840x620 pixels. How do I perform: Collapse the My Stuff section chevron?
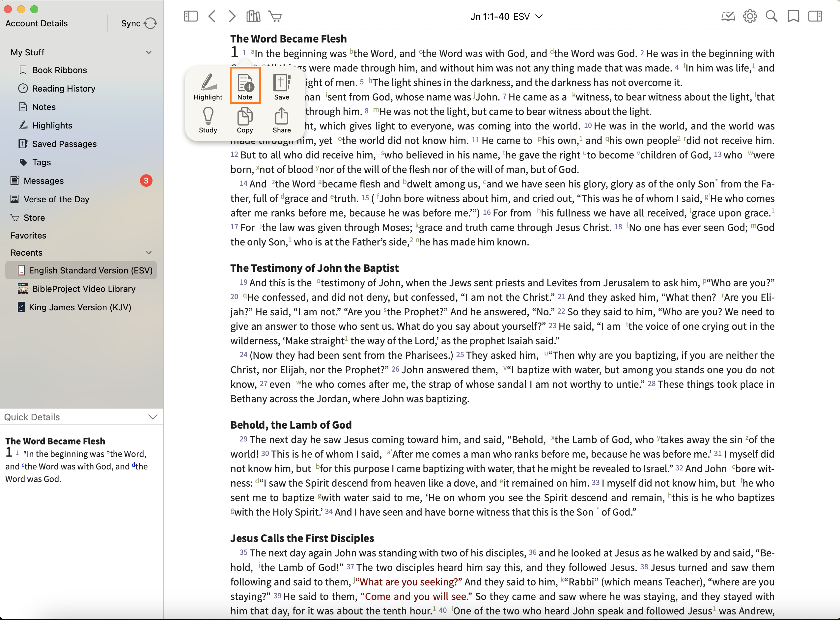pos(149,52)
